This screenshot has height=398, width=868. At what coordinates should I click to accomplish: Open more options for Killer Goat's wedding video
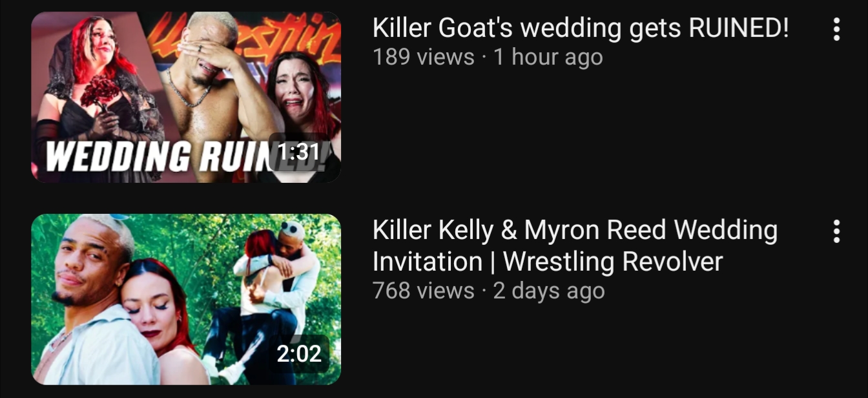coord(836,30)
